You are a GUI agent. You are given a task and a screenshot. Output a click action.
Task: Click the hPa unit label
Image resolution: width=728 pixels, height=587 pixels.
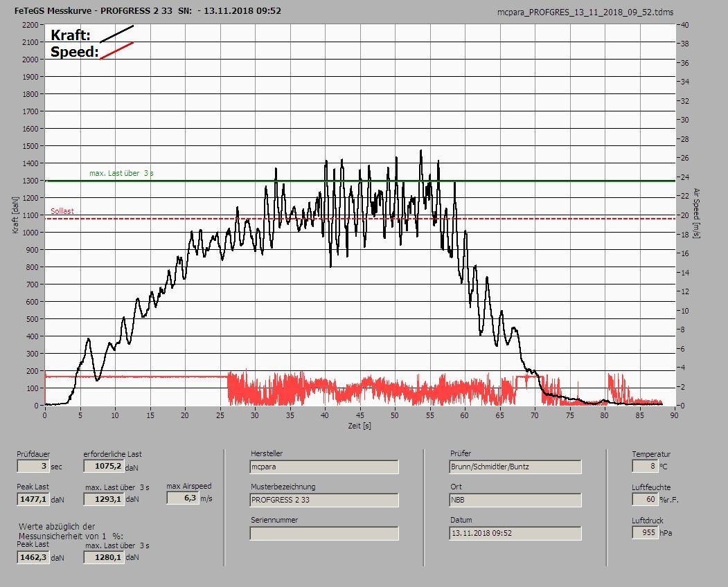click(666, 533)
